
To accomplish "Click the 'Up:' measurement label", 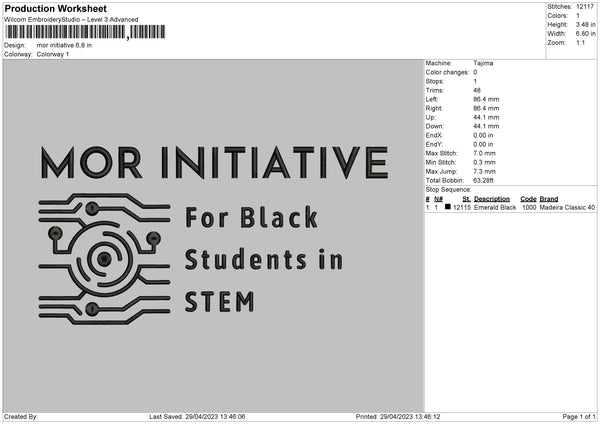I will click(430, 117).
